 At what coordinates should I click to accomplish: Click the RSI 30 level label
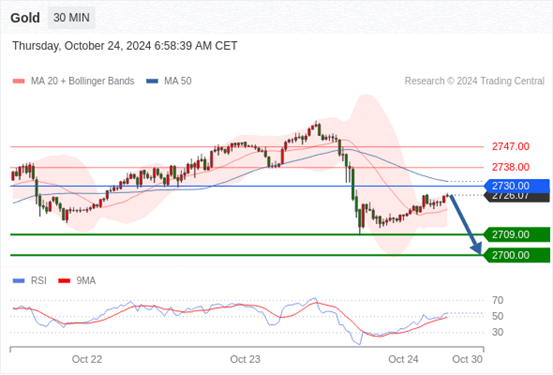[x=498, y=332]
